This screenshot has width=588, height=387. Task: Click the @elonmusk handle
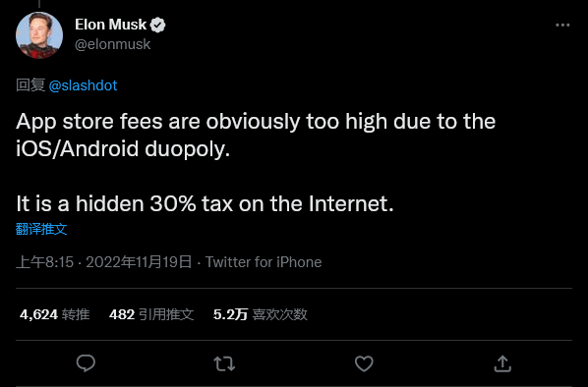tap(112, 44)
